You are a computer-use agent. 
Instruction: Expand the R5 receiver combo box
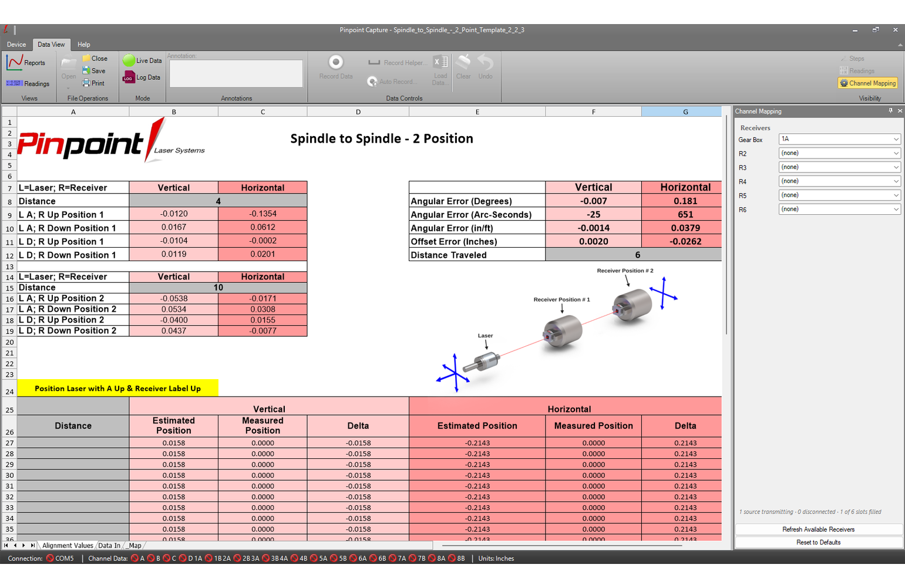839,195
